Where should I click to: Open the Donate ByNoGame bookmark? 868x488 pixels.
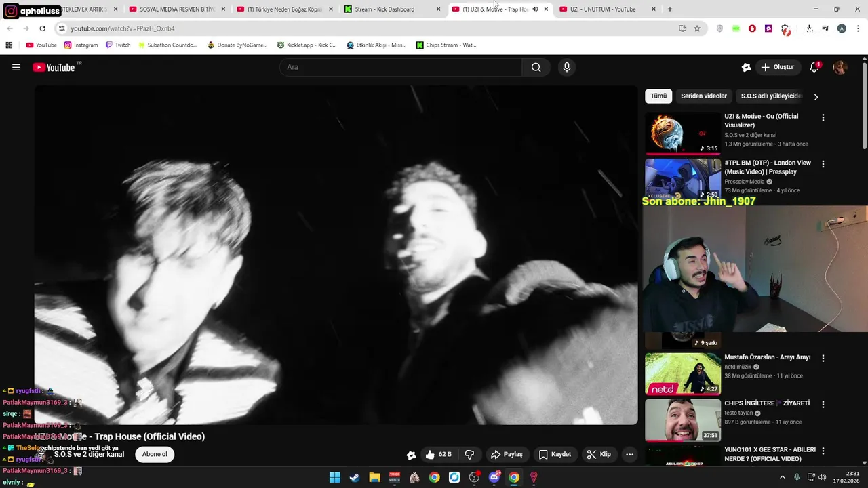(237, 45)
